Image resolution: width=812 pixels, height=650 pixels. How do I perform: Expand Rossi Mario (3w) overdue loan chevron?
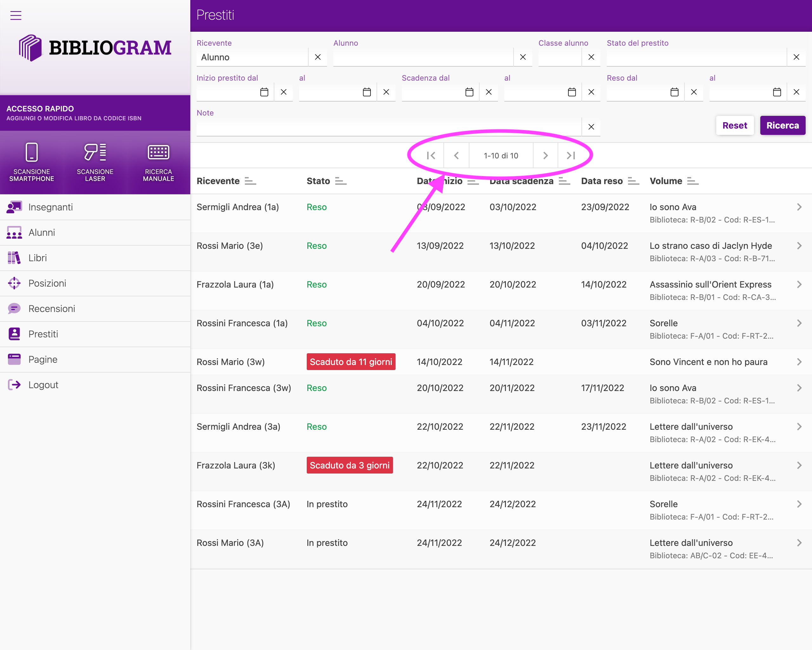[x=799, y=362]
